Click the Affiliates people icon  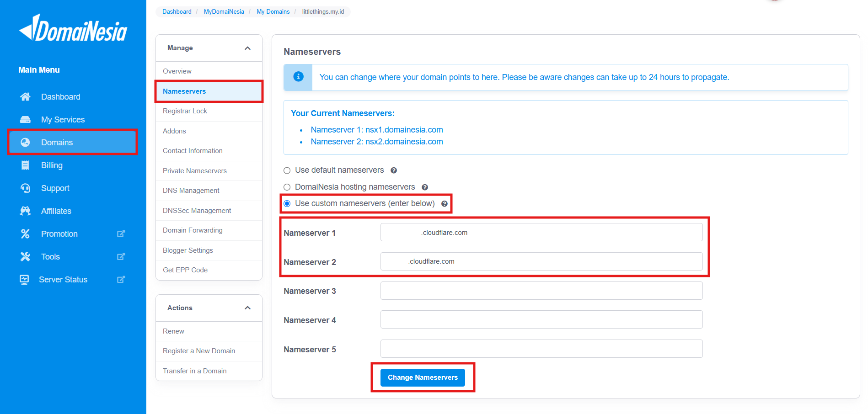tap(25, 211)
